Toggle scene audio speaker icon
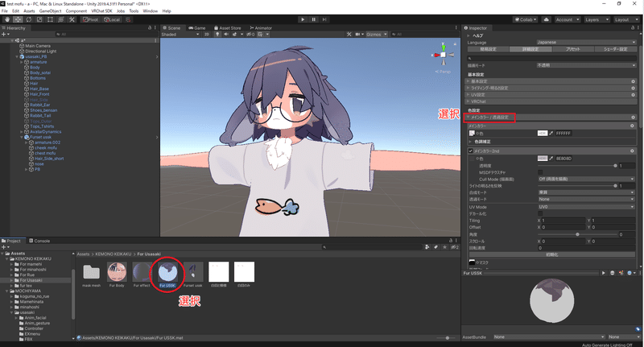 (225, 34)
